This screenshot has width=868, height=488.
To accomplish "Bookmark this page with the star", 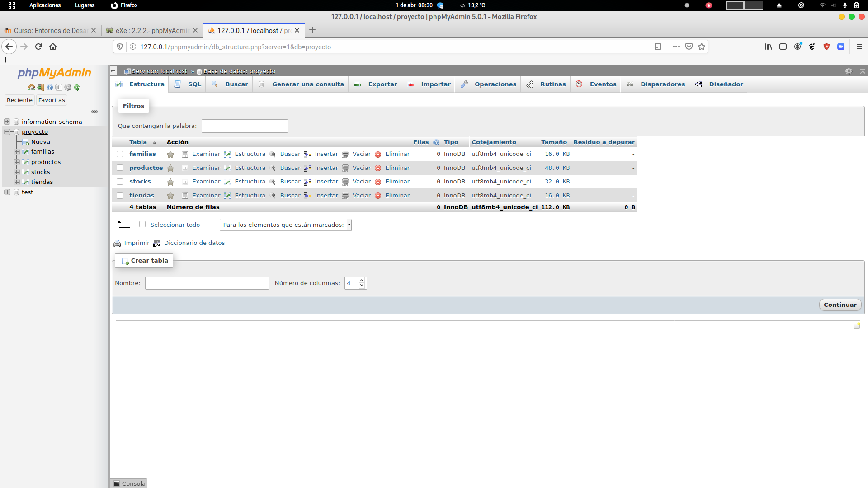I will (702, 47).
